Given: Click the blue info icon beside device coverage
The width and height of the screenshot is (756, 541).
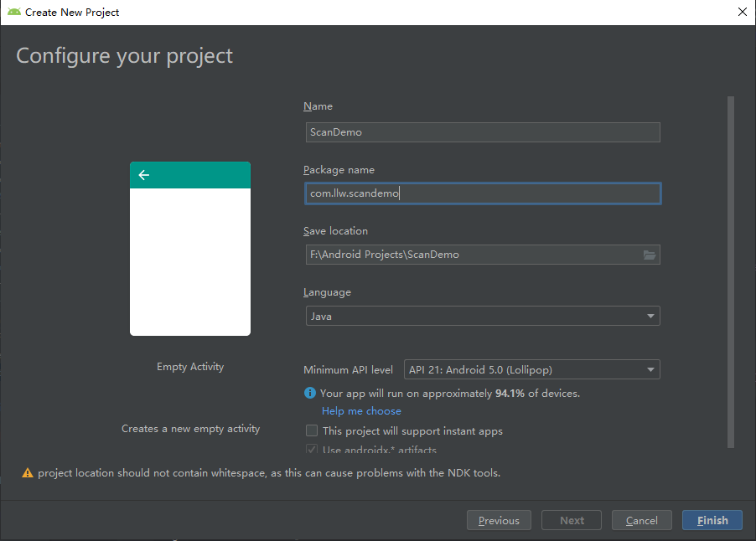Looking at the screenshot, I should point(309,393).
